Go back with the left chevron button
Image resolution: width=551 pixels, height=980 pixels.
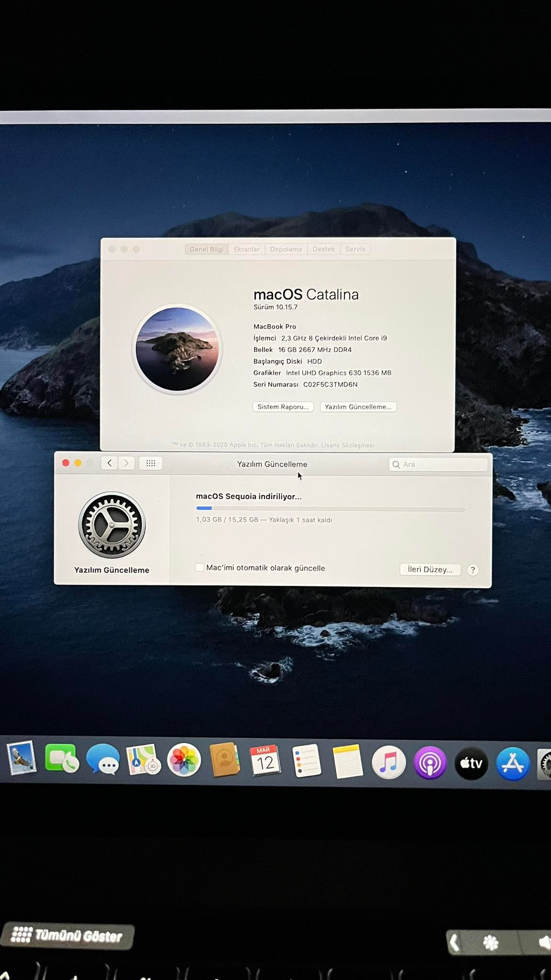pyautogui.click(x=110, y=463)
